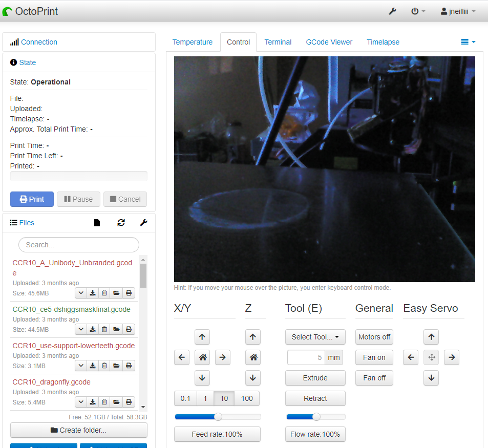
Task: Set jog distance to 1
Action: coord(205,398)
